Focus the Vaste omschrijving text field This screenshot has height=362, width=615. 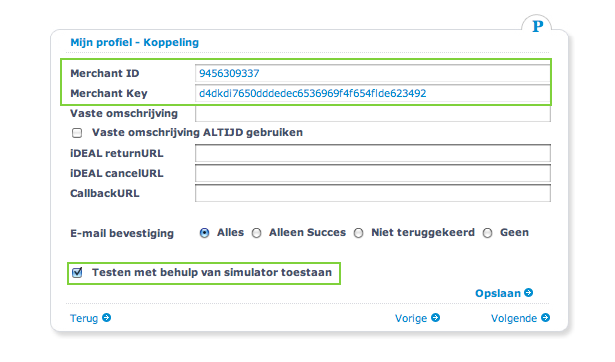[x=373, y=113]
